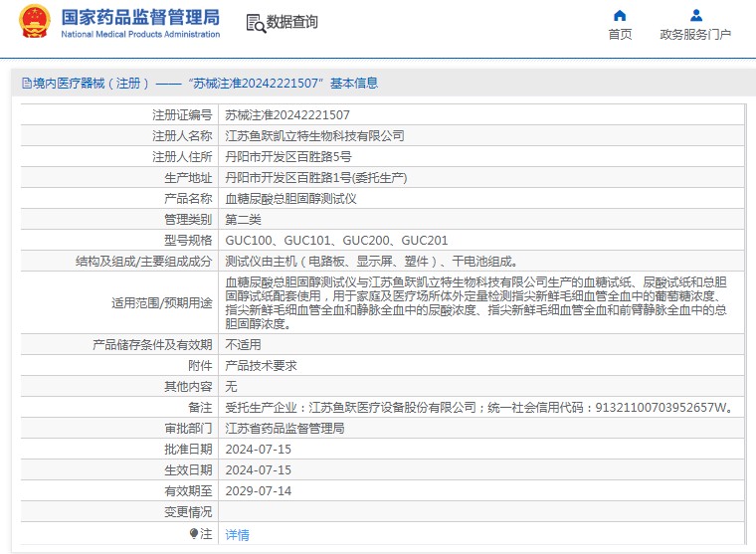This screenshot has height=554, width=756.
Task: Click the 数据查询 label
Action: 292,22
